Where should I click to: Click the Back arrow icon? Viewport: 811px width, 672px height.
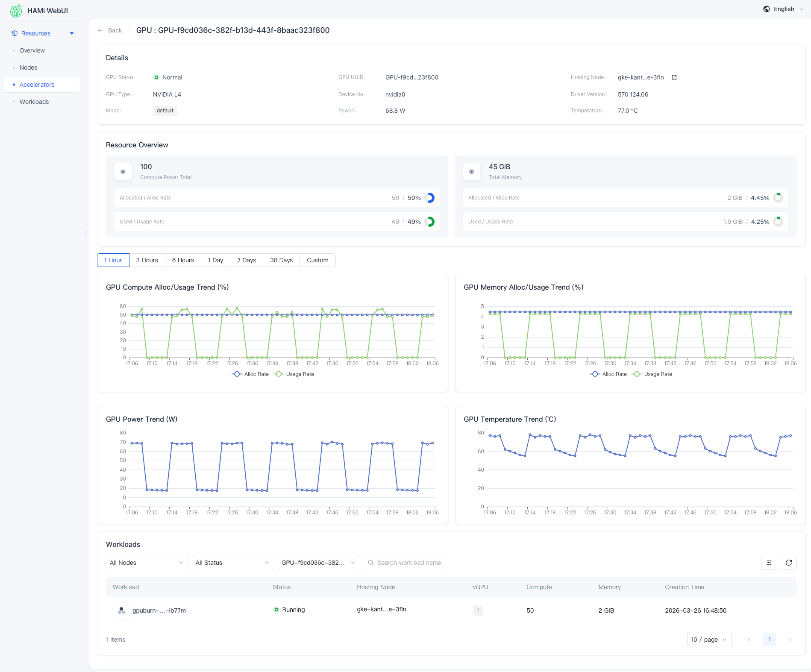[100, 30]
